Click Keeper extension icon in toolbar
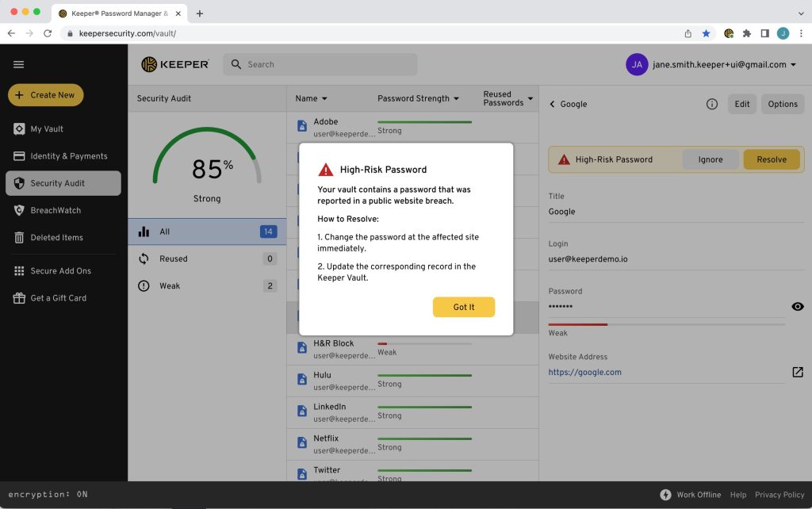This screenshot has width=812, height=509. pos(729,33)
